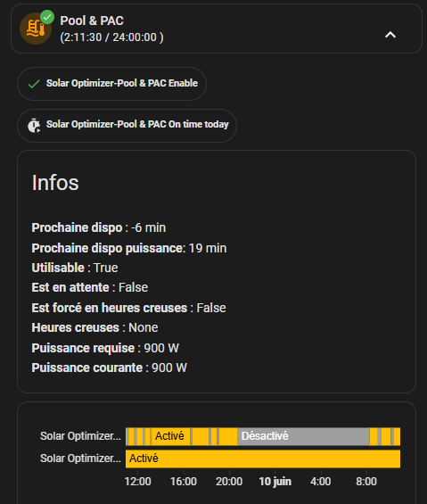
Task: Collapse the Pool & PAC card chevron
Action: (x=390, y=35)
